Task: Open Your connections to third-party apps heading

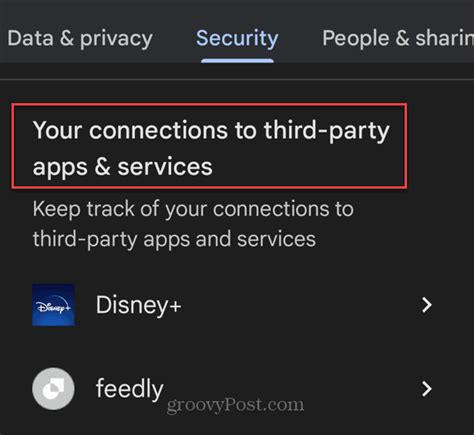Action: [x=211, y=148]
